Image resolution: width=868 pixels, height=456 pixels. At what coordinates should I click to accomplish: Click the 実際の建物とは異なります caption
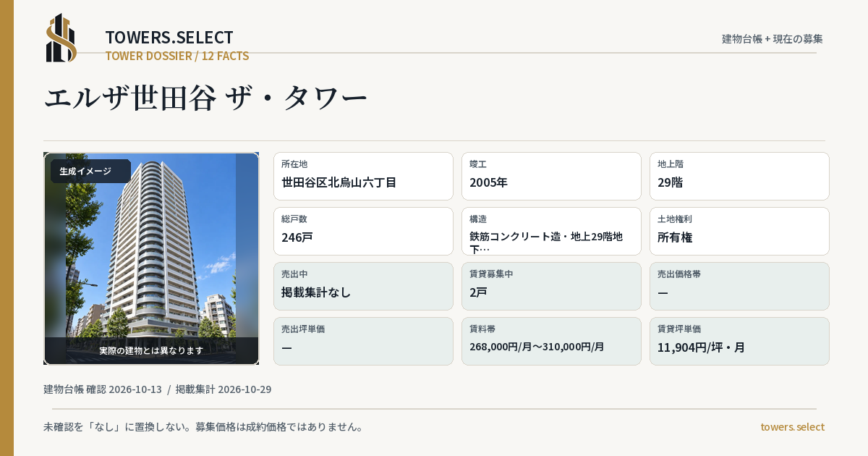pos(151,350)
